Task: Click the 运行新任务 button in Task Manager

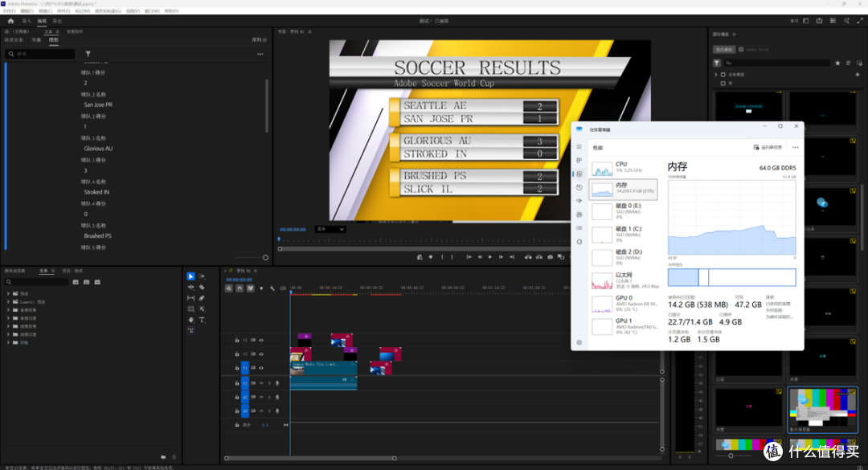Action: click(x=768, y=147)
